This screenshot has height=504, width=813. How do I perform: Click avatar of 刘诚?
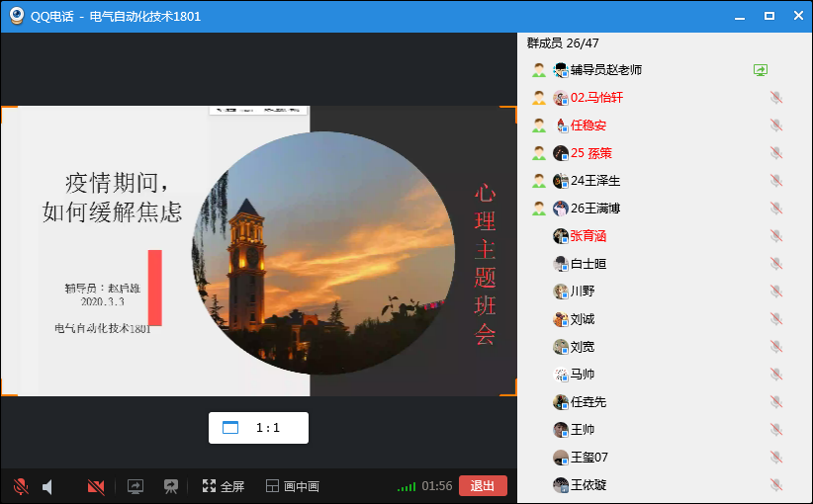(x=561, y=319)
